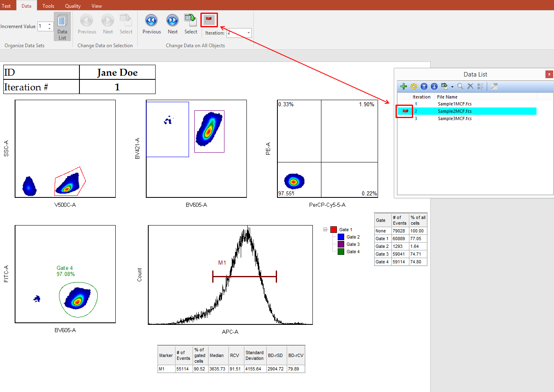The width and height of the screenshot is (554, 392).
Task: Toggle the Data List ribbon button
Action: click(62, 26)
